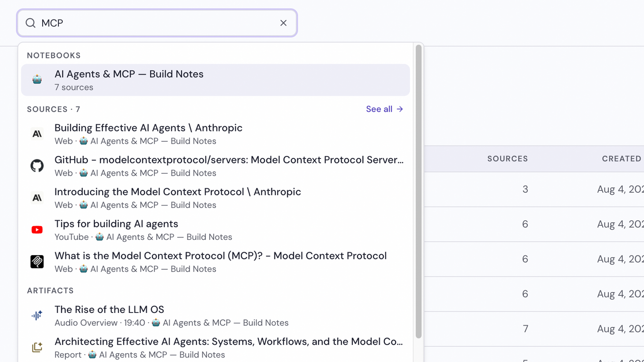
Task: Click the created date in the 3-sources row
Action: click(x=620, y=189)
